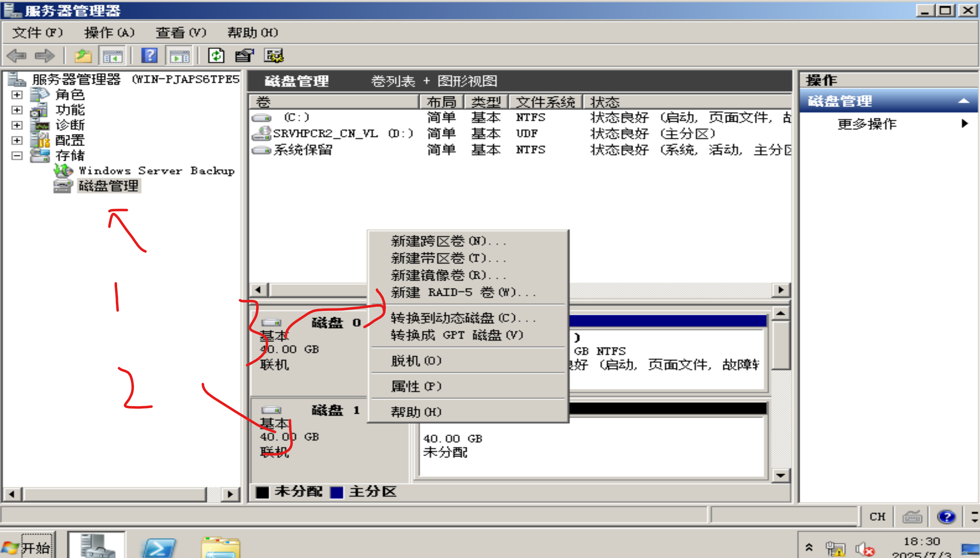Select Windows Server Backup tree node
The width and height of the screenshot is (980, 558).
(x=156, y=171)
